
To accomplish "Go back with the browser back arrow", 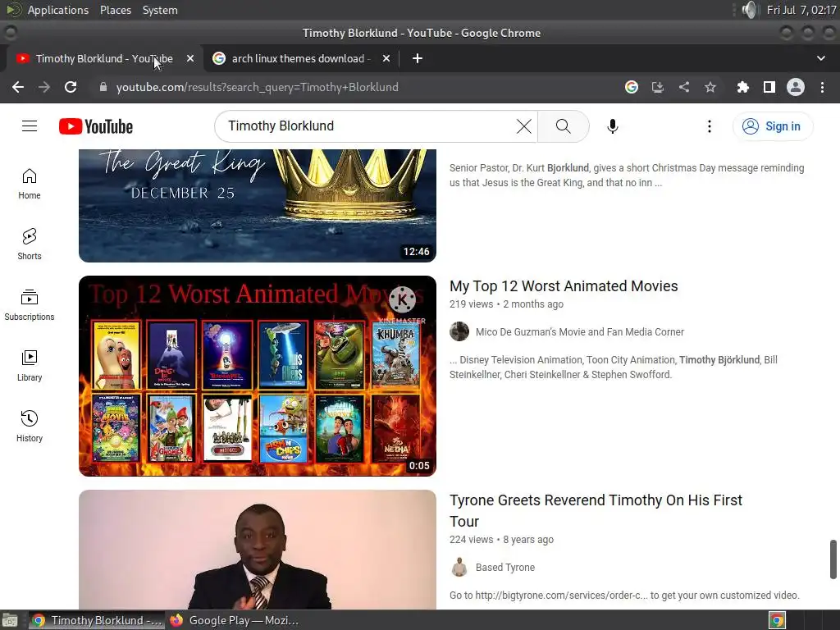I will pos(18,87).
